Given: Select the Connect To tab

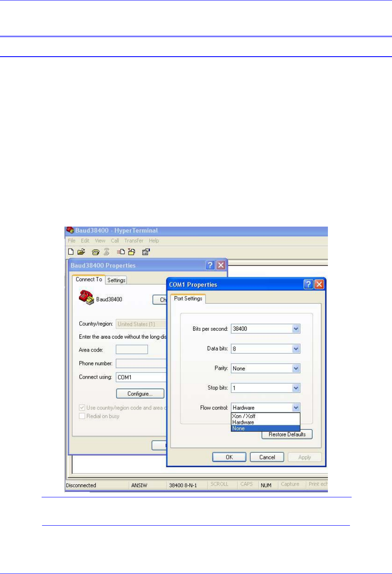Looking at the screenshot, I should tap(89, 279).
